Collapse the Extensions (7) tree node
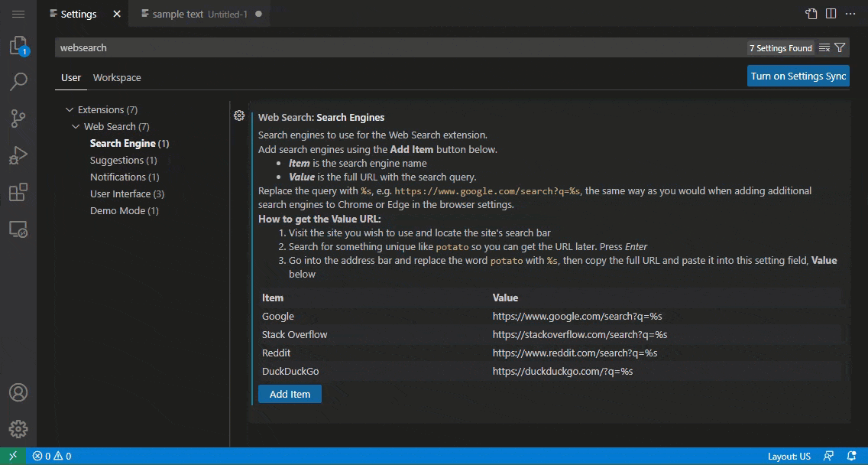Screen dimensions: 868x465 70,109
